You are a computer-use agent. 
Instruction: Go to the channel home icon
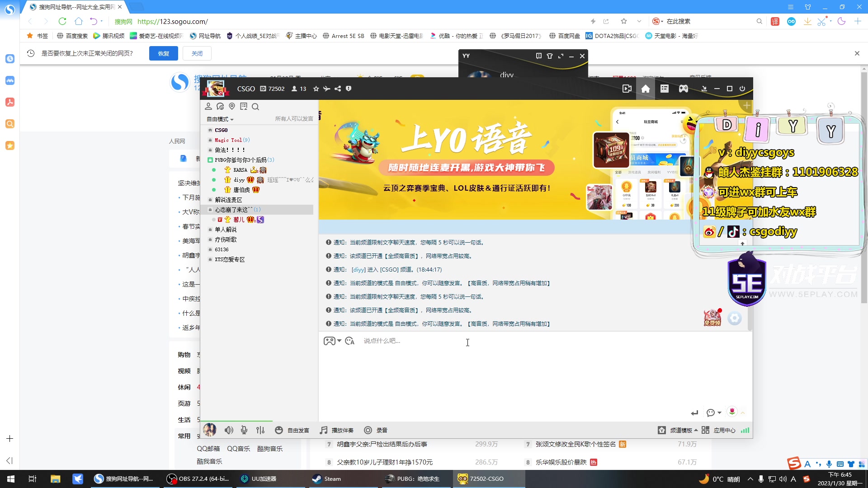(646, 89)
